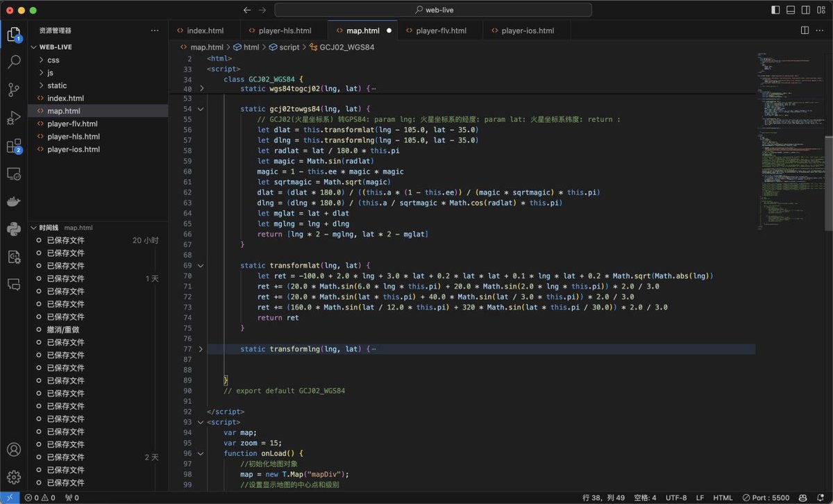This screenshot has width=833, height=504.
Task: Open the Extensions view with badge 2
Action: tap(14, 146)
